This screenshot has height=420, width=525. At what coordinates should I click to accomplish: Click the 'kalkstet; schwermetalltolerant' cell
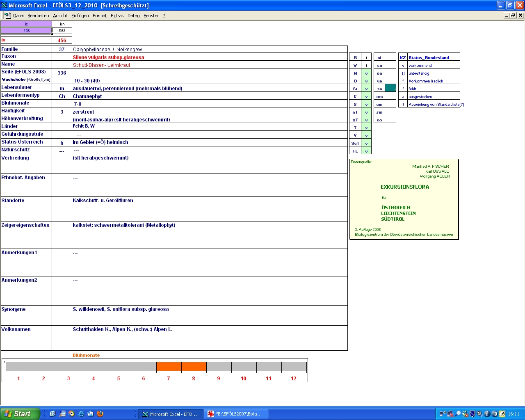210,235
